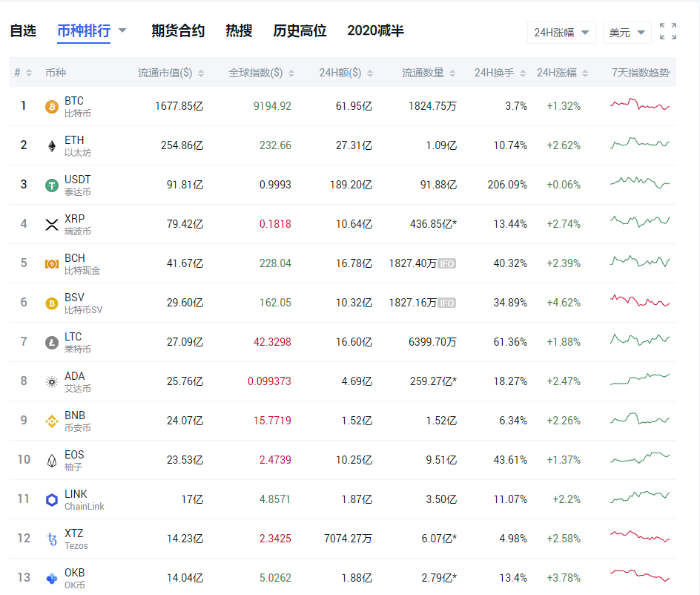Open the 期货合约 tab

178,31
